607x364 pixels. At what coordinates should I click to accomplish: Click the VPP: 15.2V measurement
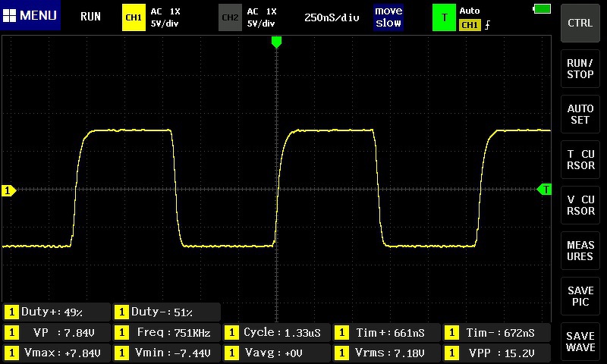(496, 353)
